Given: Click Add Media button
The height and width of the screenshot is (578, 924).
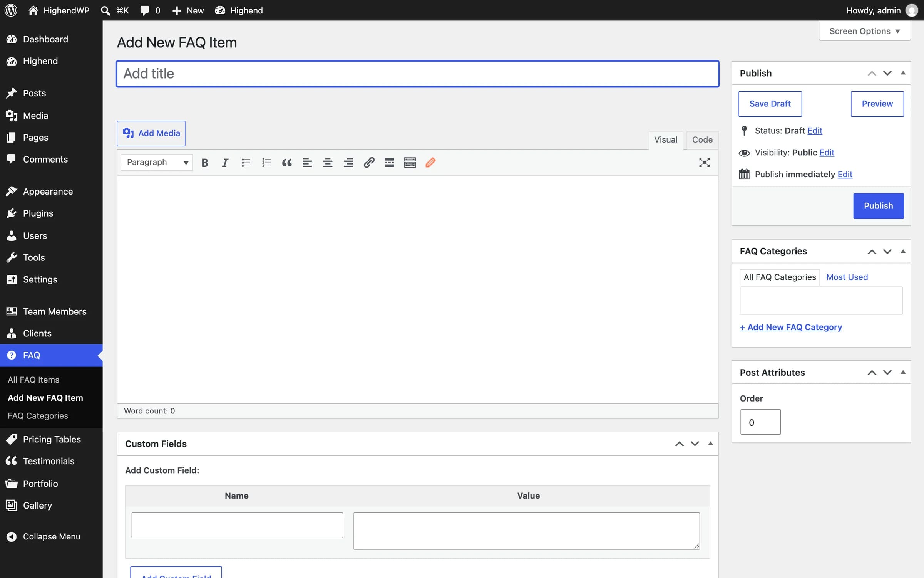Looking at the screenshot, I should pyautogui.click(x=151, y=133).
